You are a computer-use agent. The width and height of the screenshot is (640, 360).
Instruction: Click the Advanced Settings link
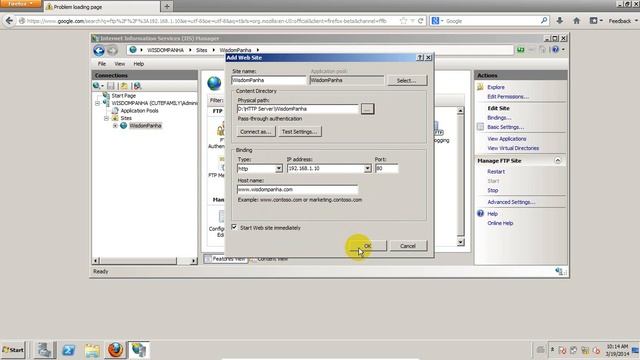coord(511,202)
